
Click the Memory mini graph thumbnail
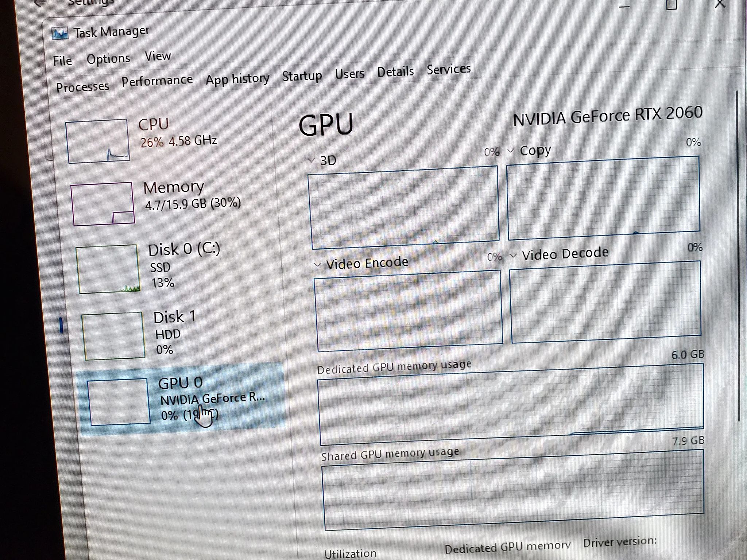pos(102,204)
